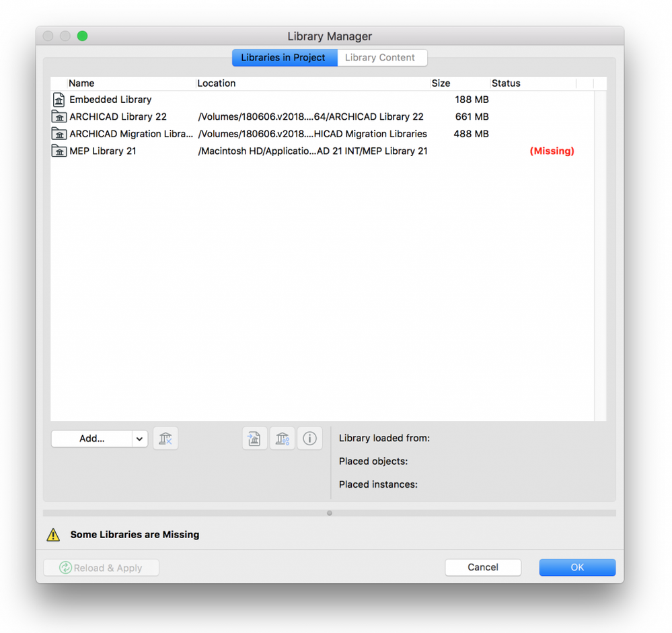
Task: Click the 'Some Libraries are Missing' message
Action: 135,534
